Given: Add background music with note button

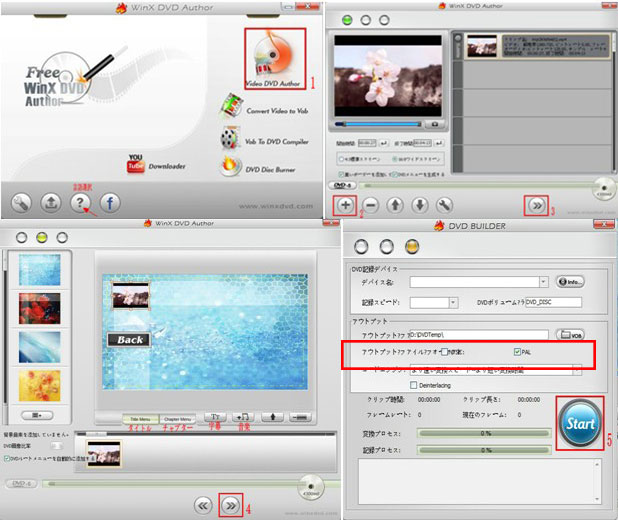Looking at the screenshot, I should pos(243,417).
